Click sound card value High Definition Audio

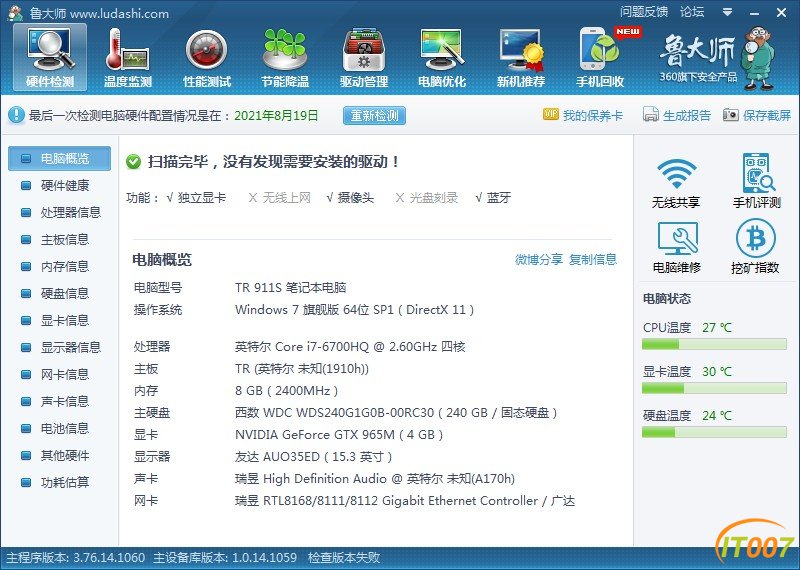pyautogui.click(x=374, y=479)
